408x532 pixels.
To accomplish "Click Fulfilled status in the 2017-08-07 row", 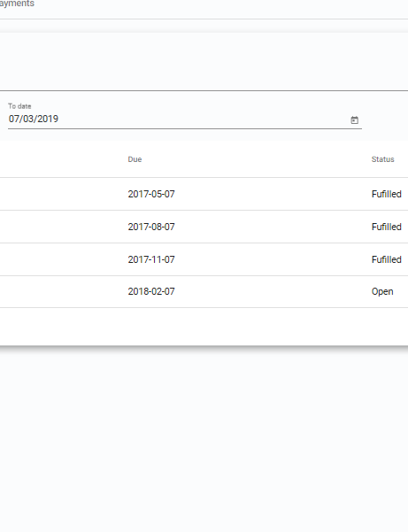I will pos(386,227).
